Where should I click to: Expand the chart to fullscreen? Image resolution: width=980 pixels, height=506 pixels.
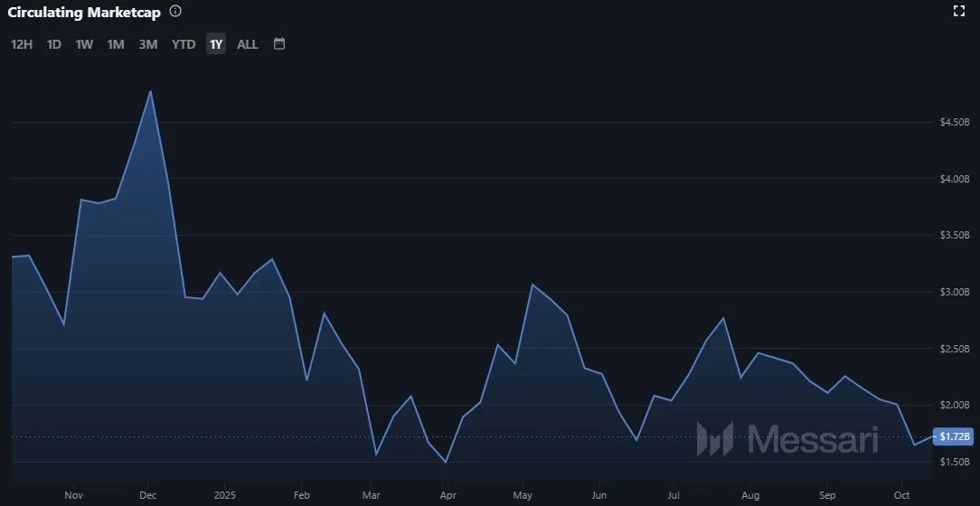pyautogui.click(x=959, y=12)
